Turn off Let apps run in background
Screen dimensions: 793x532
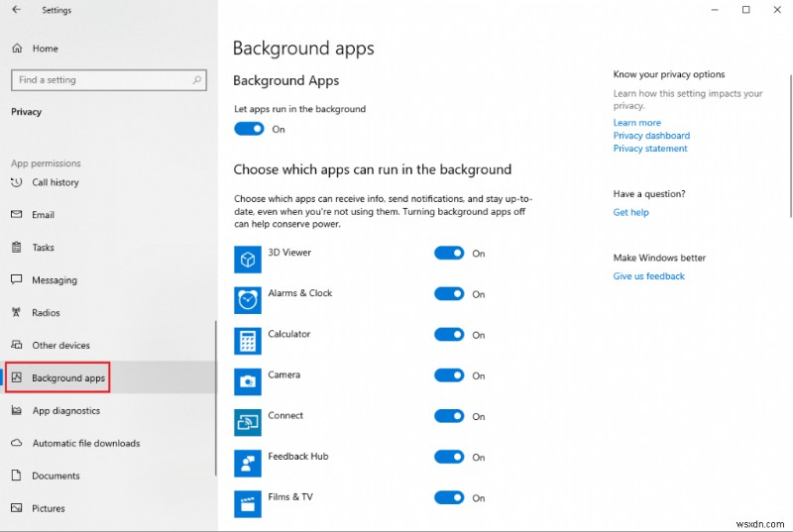249,130
